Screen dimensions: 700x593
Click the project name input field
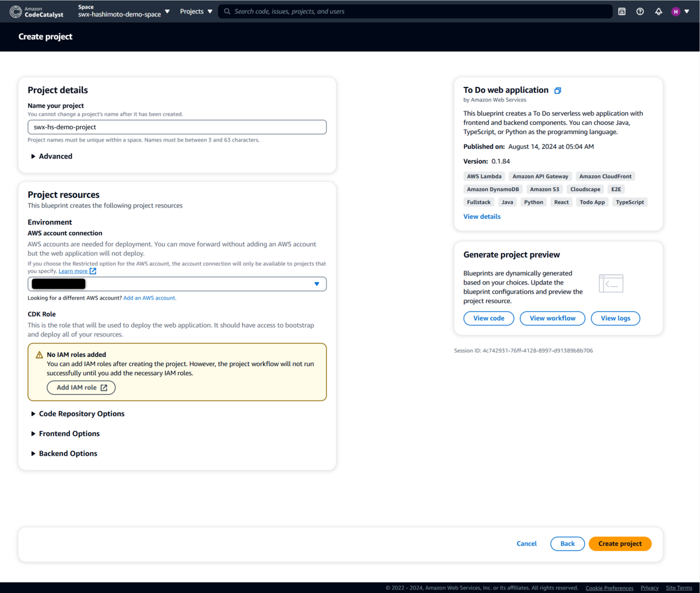tap(177, 127)
